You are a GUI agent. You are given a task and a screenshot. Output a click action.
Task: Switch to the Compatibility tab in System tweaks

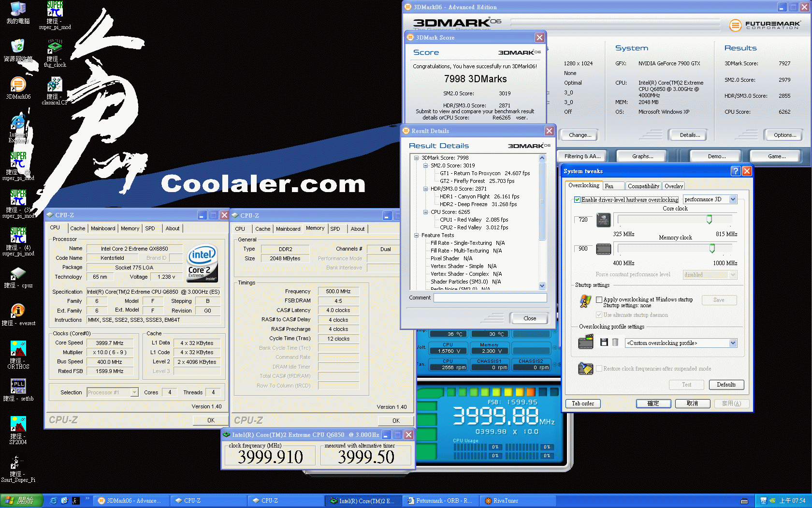click(x=643, y=186)
